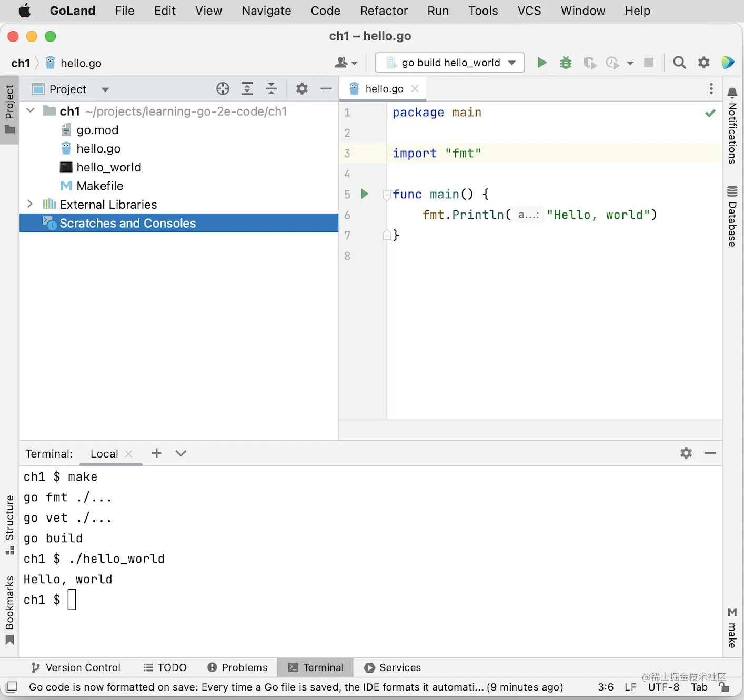This screenshot has width=744, height=700.
Task: Open the Project view selector dropdown
Action: [105, 89]
